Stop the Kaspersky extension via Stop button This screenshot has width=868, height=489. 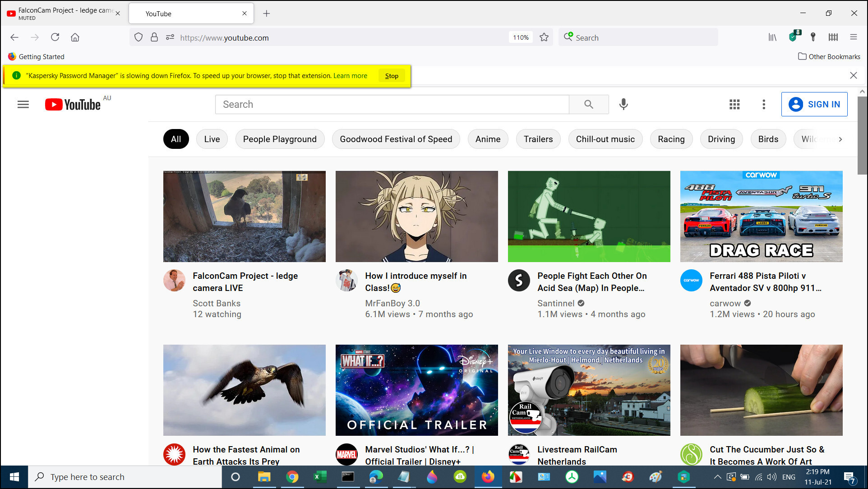(x=391, y=76)
